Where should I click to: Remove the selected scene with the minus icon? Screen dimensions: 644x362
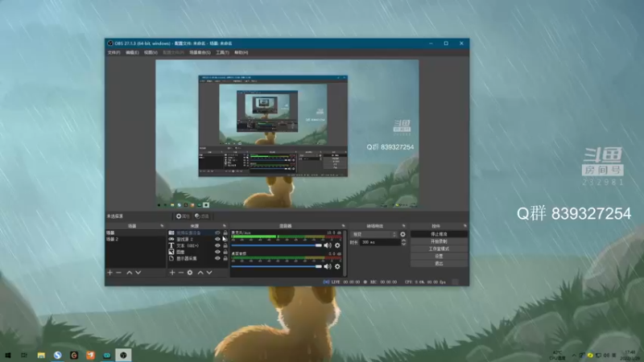click(x=118, y=273)
